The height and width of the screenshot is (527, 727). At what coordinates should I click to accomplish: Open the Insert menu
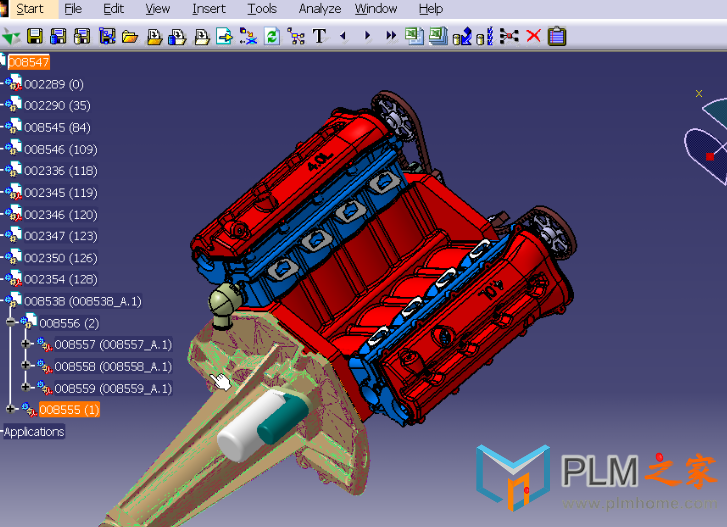(209, 9)
